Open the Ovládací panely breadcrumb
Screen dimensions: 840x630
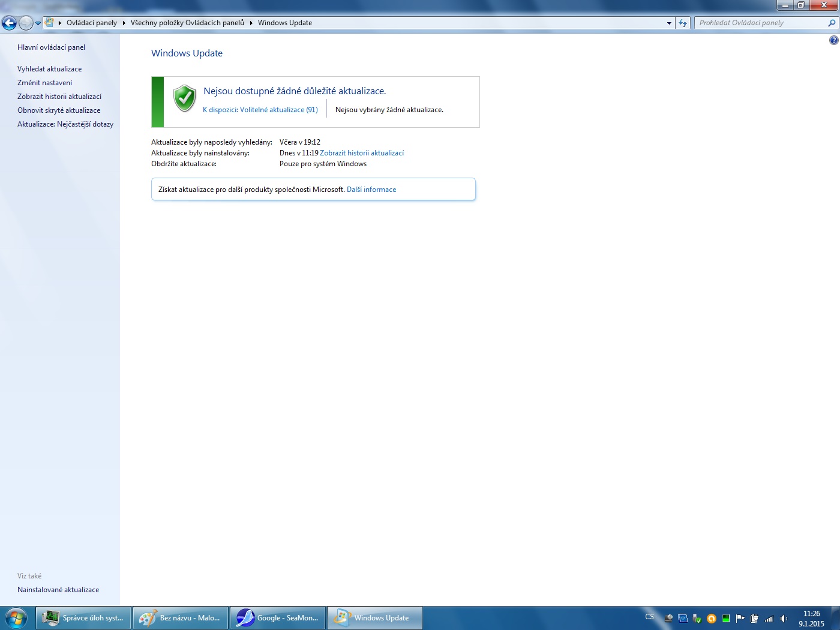tap(92, 23)
